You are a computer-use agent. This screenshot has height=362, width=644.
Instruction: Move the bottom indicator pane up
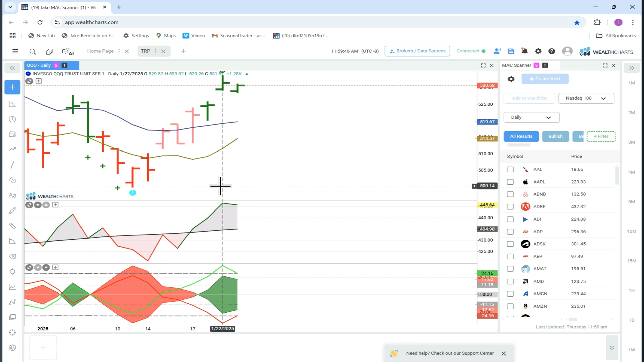pos(46,267)
